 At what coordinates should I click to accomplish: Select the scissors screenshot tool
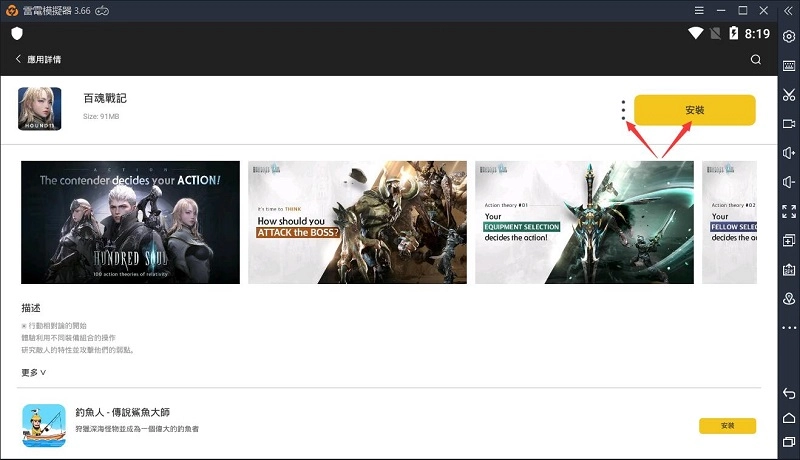tap(789, 95)
